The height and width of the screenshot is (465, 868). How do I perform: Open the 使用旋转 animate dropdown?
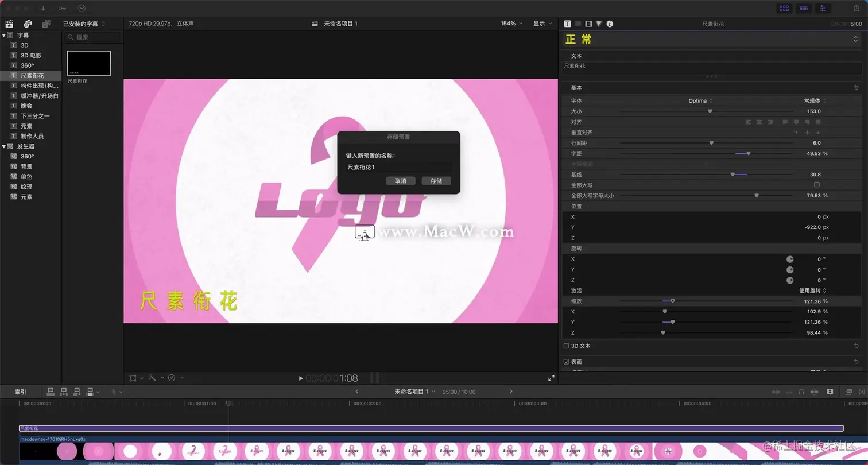coord(812,290)
